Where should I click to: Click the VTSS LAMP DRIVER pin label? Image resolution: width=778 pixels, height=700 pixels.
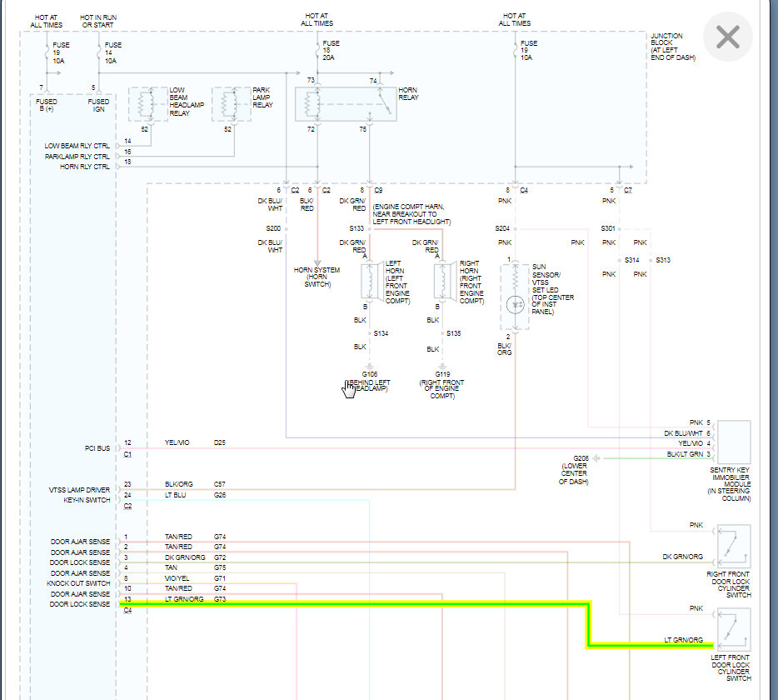pos(79,490)
